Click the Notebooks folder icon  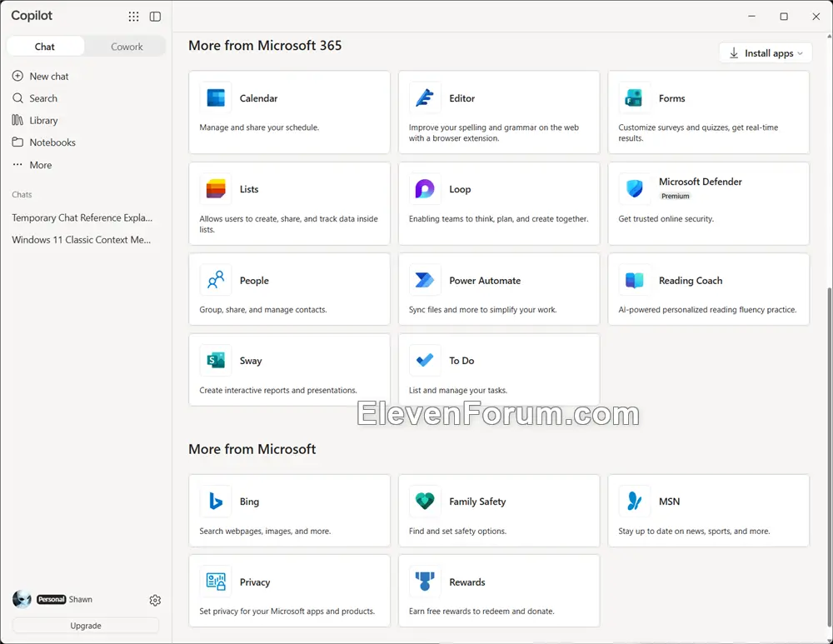(17, 142)
